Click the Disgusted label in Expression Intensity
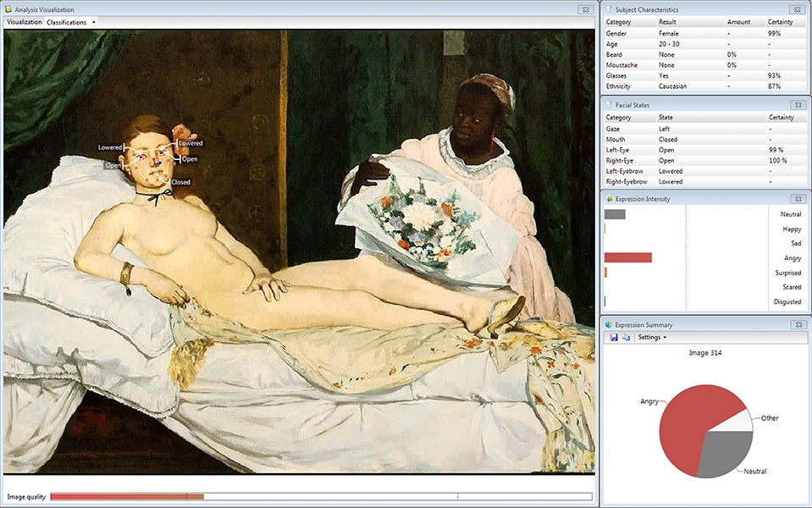This screenshot has height=508, width=812. 787,301
